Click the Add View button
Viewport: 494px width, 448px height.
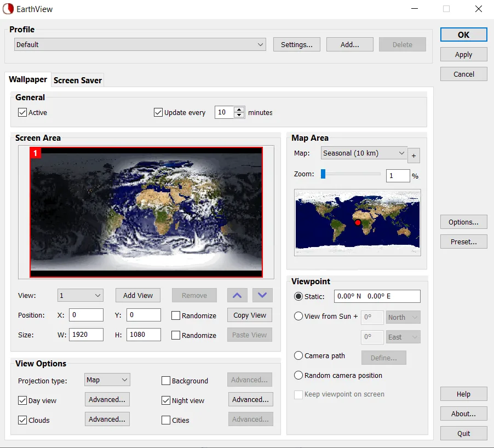(138, 295)
